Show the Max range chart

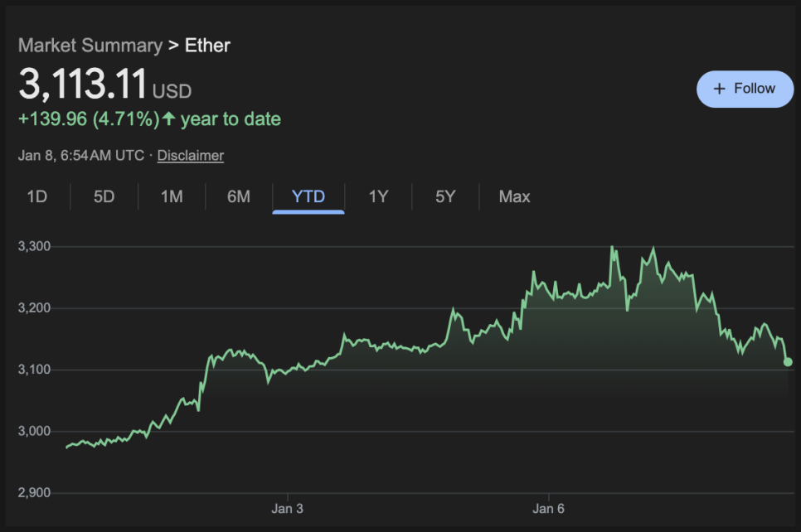click(514, 196)
